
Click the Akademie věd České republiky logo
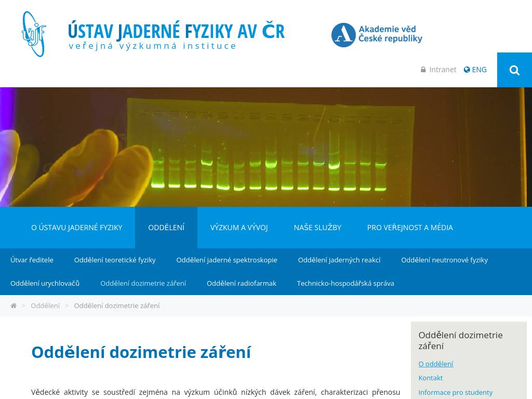pyautogui.click(x=377, y=35)
